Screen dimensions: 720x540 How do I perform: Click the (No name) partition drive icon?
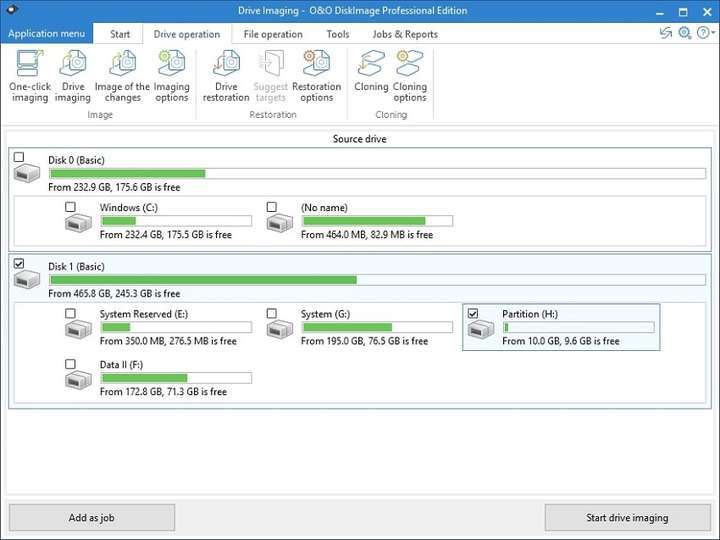(280, 224)
